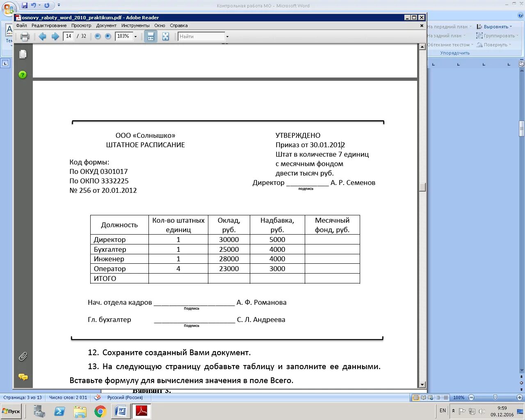Open the Окно menu
This screenshot has height=420, width=525.
coord(160,25)
